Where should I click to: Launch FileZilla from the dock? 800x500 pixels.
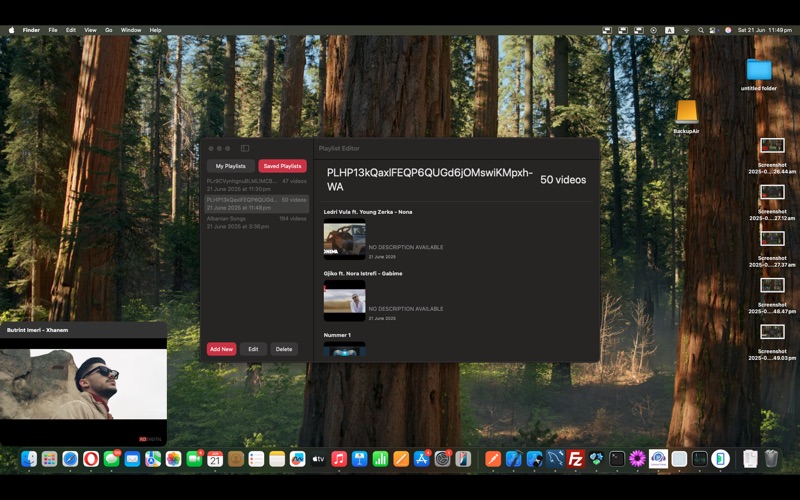point(576,459)
